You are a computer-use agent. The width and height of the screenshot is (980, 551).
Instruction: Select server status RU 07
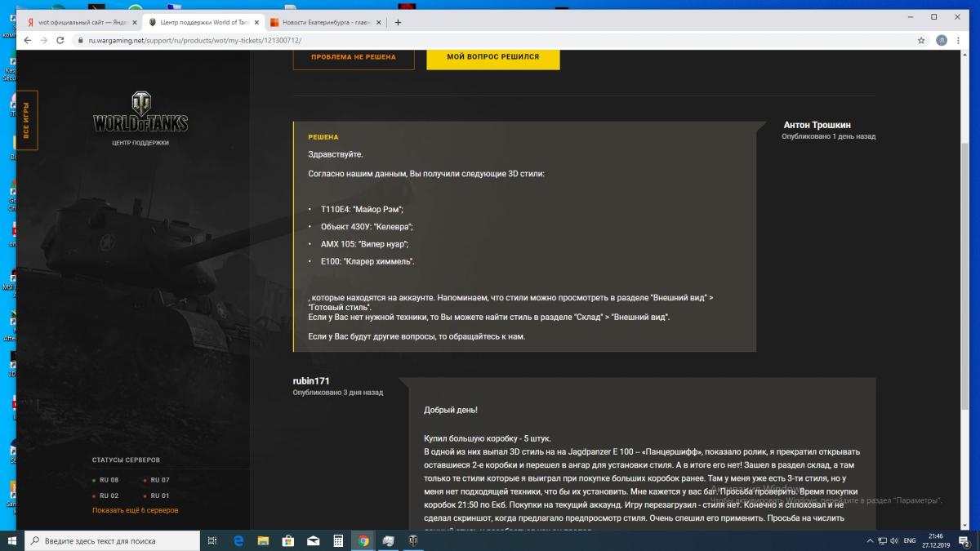coord(156,480)
